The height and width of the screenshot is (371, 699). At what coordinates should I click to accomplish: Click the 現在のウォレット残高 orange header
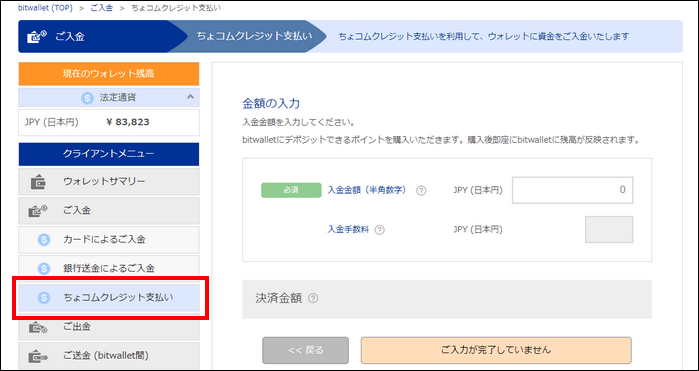click(x=109, y=74)
